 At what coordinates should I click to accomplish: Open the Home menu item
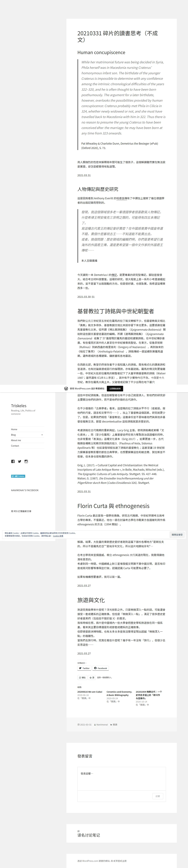pyautogui.click(x=14, y=429)
